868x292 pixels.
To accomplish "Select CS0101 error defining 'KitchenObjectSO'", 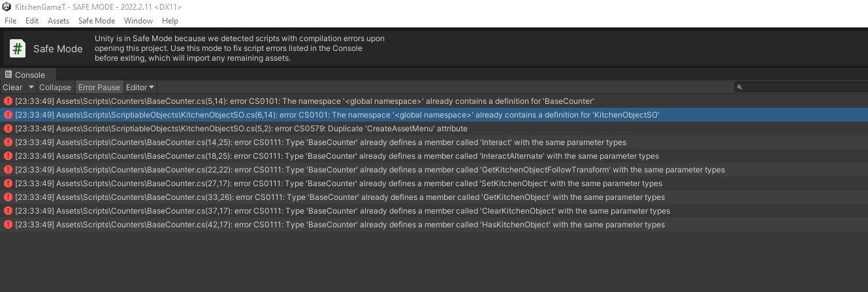I will (434, 115).
